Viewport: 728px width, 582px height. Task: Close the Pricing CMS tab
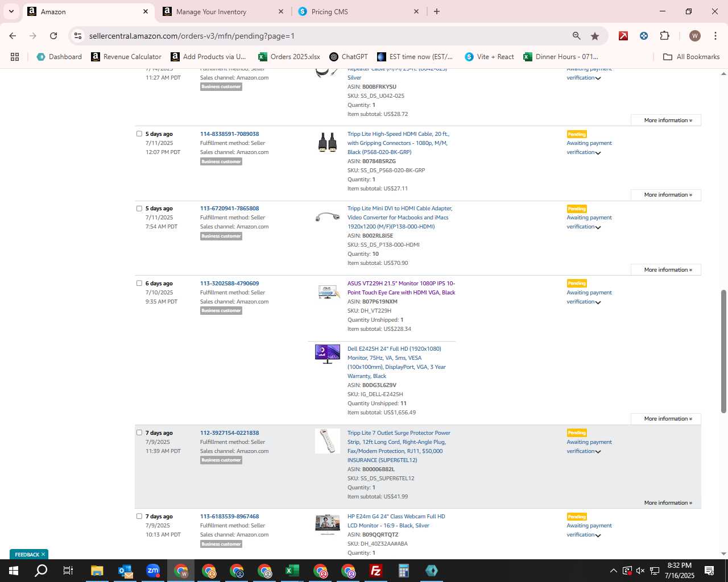click(416, 11)
